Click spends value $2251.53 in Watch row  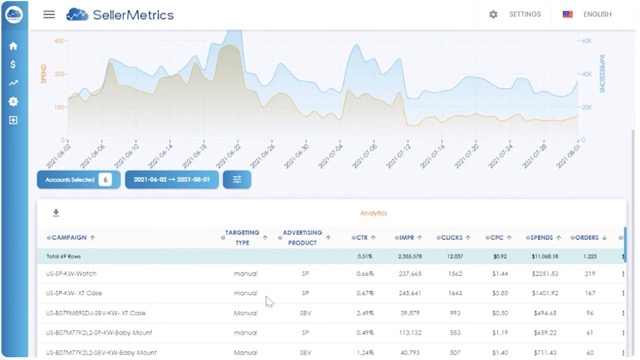(545, 273)
